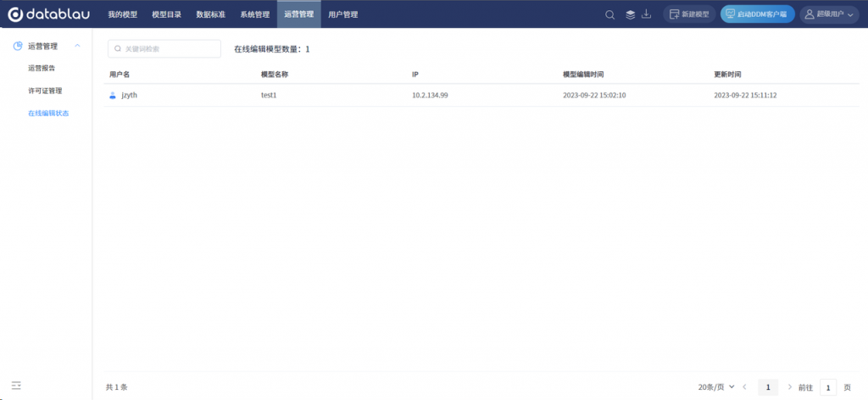Click the 模型名称 column header

coord(275,74)
